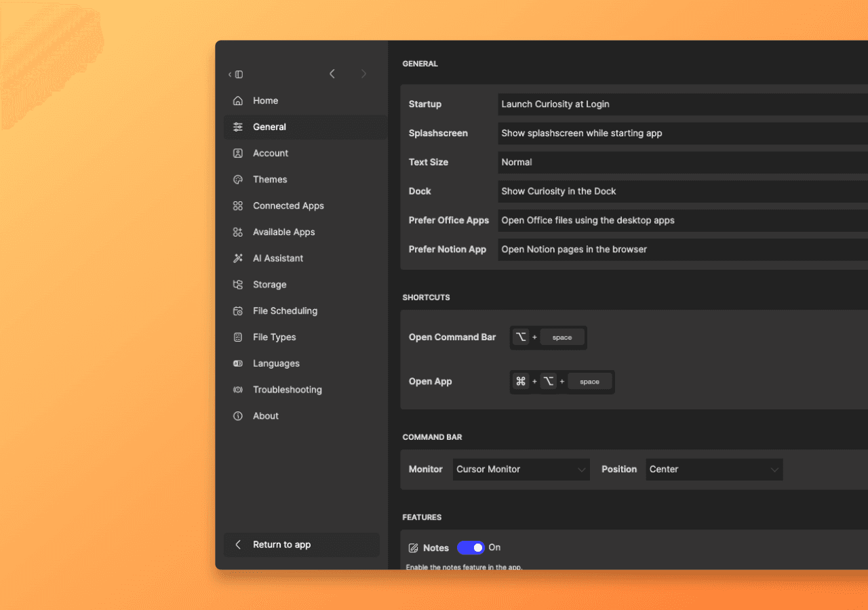
Task: Click the Startup label
Action: click(425, 104)
